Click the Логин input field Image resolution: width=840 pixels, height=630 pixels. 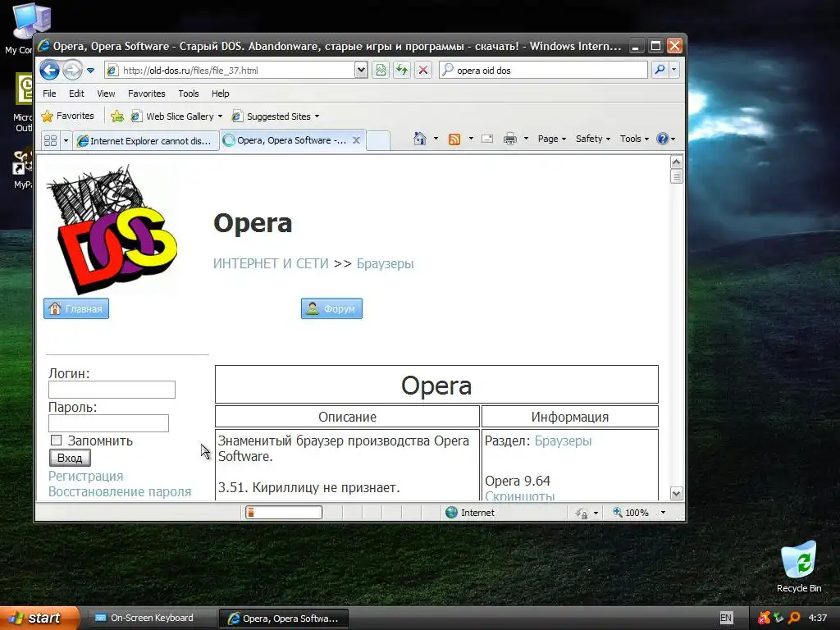112,390
